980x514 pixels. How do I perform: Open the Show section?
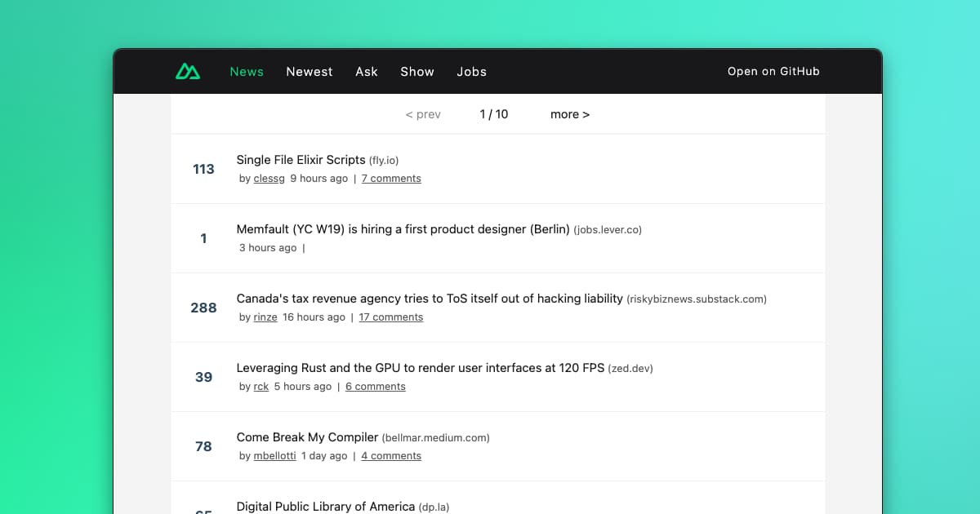click(x=417, y=72)
